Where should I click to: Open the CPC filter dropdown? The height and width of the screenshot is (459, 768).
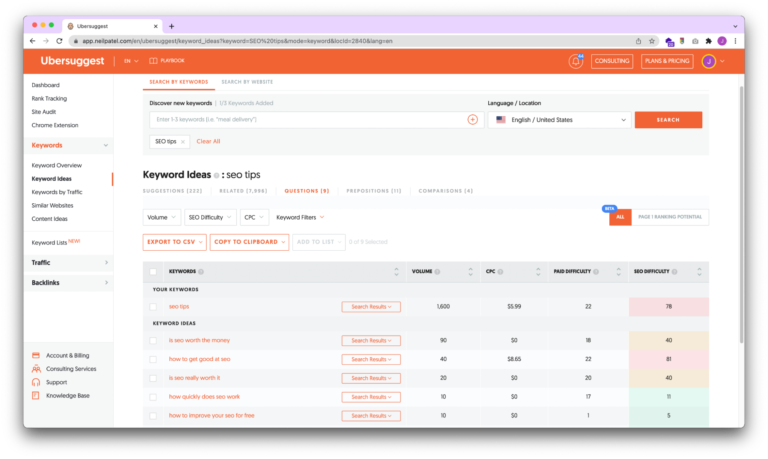(254, 217)
